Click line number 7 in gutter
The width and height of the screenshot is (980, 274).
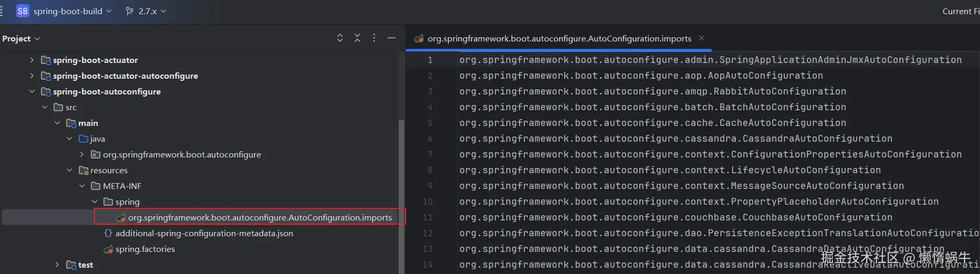click(430, 154)
